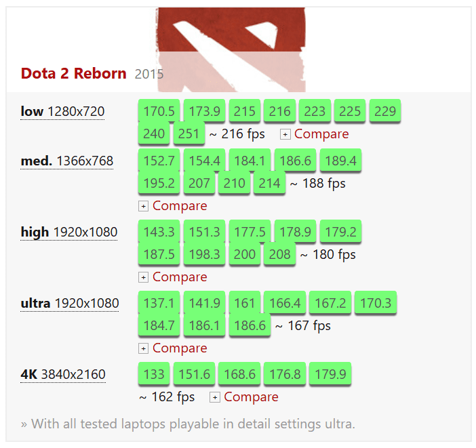Click the ~ 188 fps average text

(318, 183)
